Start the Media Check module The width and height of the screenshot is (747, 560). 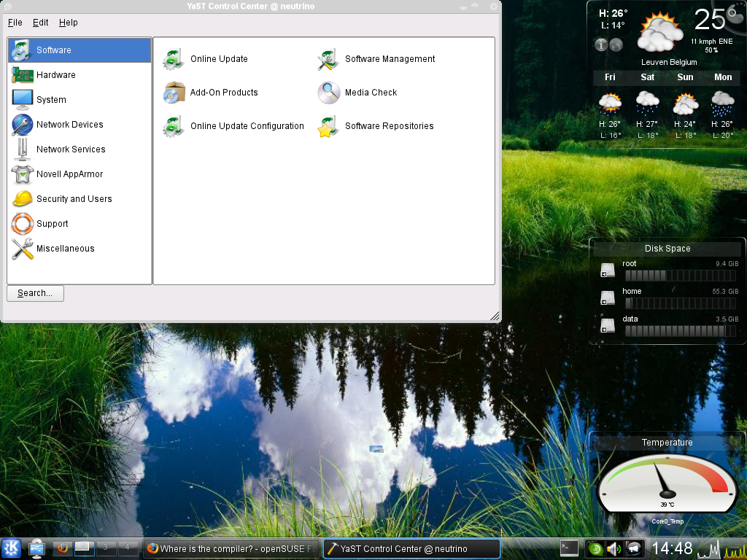[x=357, y=93]
